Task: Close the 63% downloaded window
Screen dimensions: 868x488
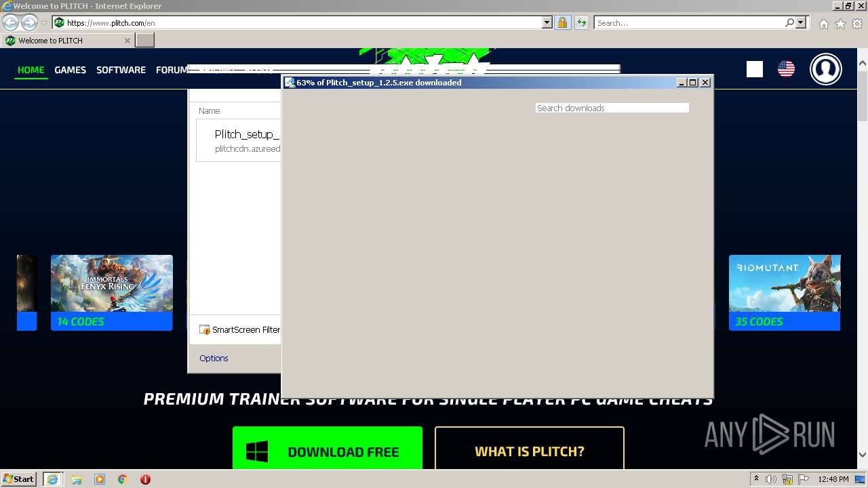Action: [705, 83]
